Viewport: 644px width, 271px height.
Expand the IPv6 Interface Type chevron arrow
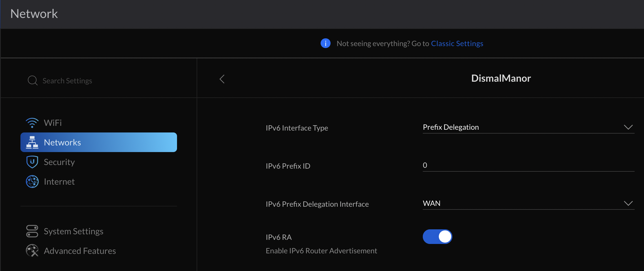click(628, 127)
